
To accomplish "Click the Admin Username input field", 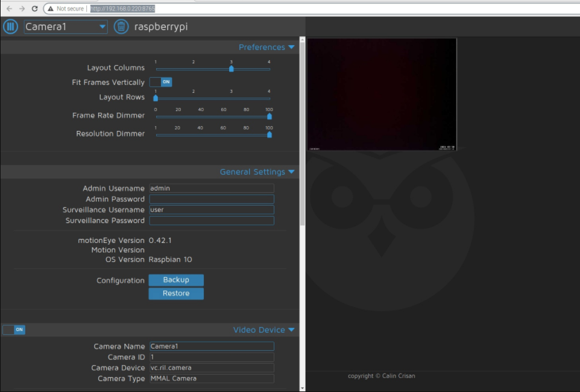I will coord(211,188).
